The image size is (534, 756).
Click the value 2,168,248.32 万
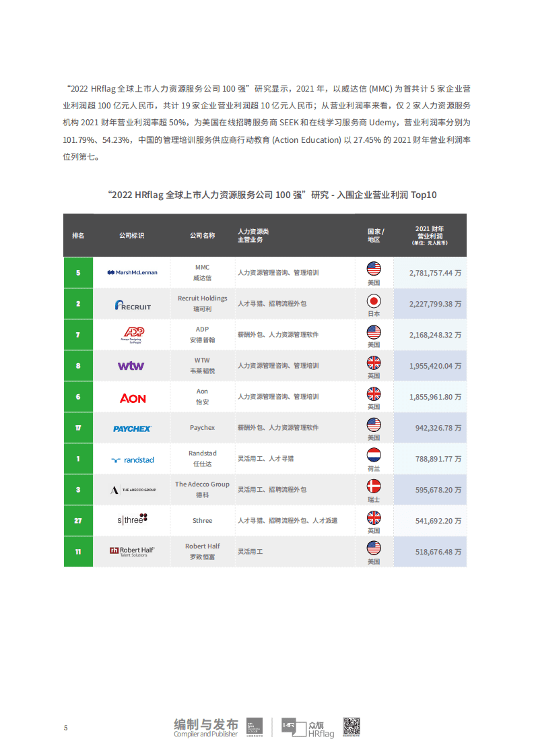pyautogui.click(x=435, y=335)
